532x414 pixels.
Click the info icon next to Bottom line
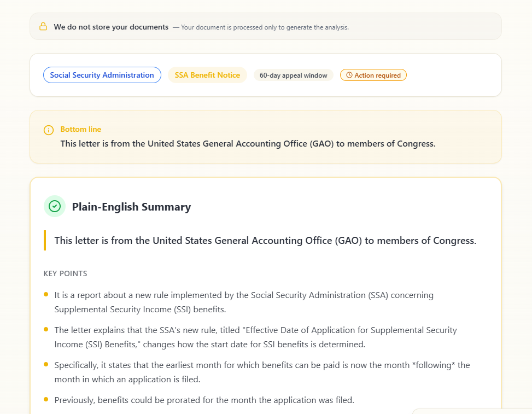(x=49, y=130)
